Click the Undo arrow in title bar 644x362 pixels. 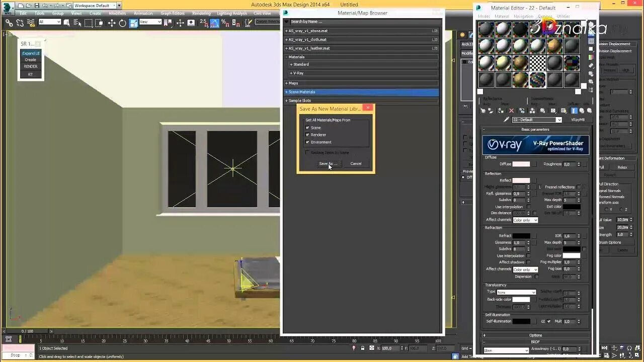[45, 6]
